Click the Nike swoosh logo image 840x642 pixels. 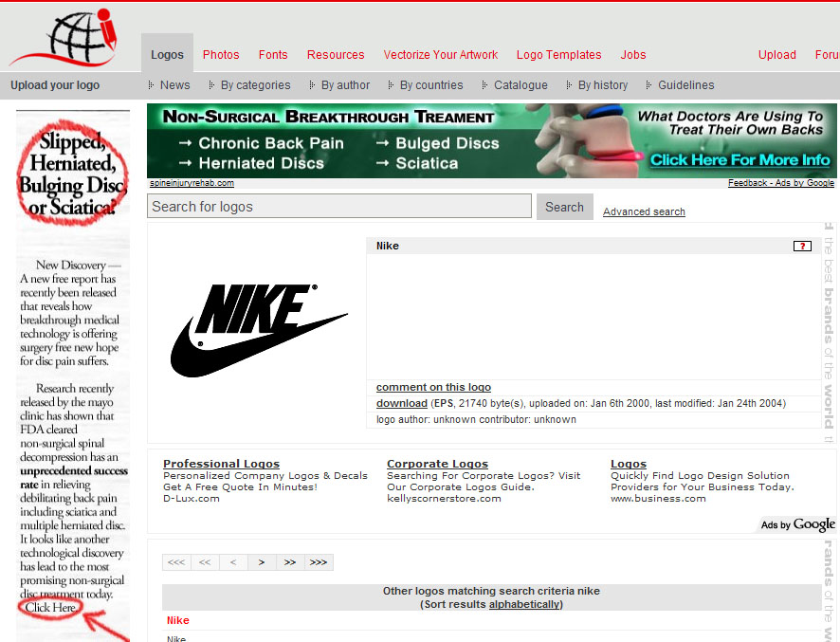[x=258, y=329]
